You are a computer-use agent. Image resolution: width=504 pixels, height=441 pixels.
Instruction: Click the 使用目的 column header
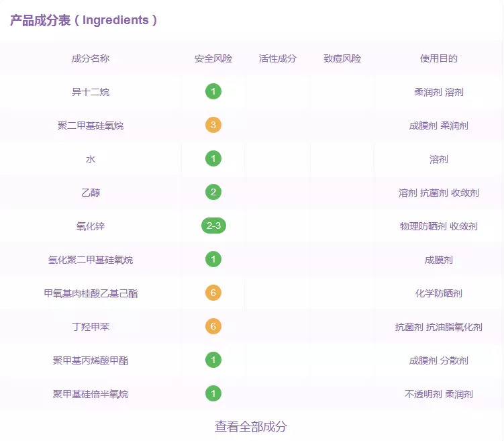[x=438, y=58]
